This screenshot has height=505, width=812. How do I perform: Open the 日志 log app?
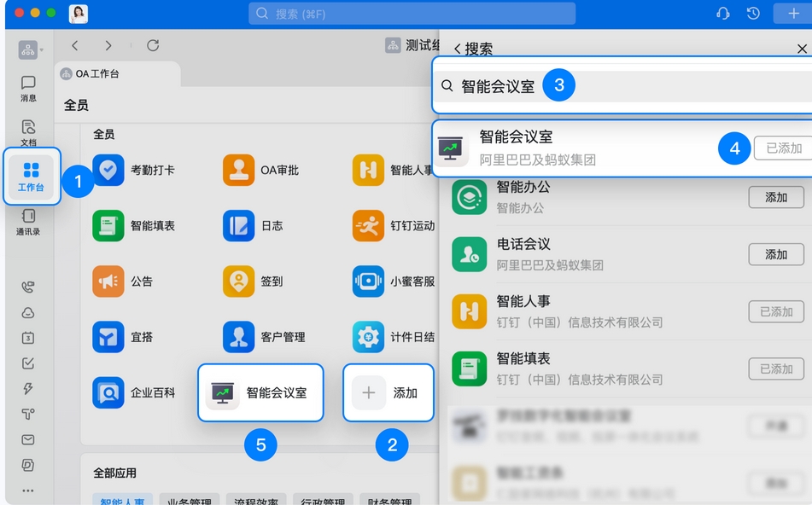point(253,225)
